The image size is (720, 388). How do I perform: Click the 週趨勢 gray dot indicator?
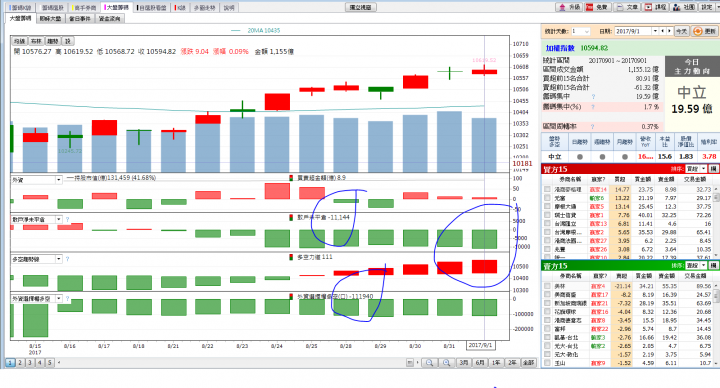[x=602, y=157]
